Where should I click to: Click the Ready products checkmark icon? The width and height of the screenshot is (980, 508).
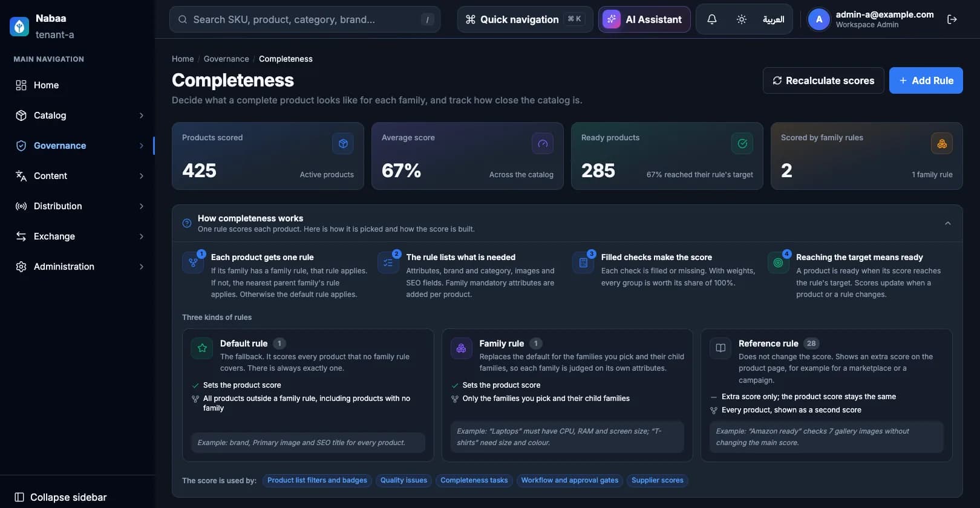coord(742,143)
